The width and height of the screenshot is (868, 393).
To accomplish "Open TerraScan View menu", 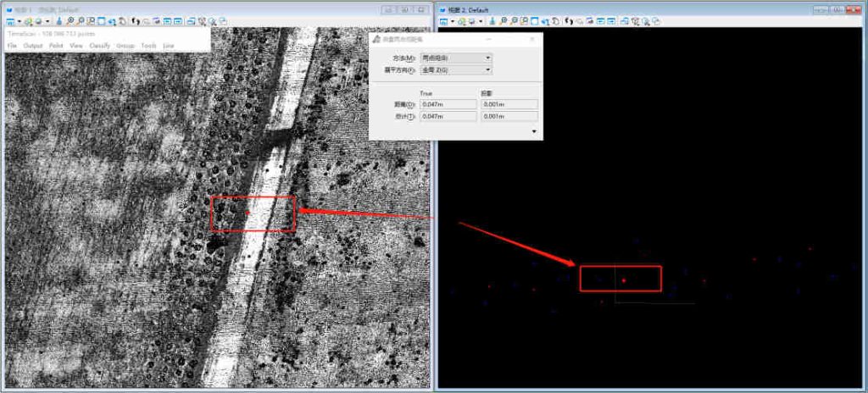I will point(75,46).
